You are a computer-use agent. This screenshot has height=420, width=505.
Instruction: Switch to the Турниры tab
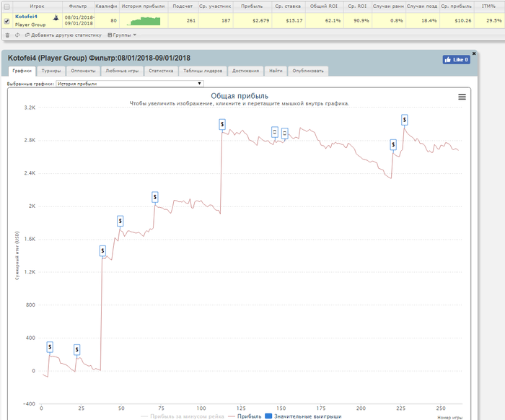pyautogui.click(x=51, y=71)
